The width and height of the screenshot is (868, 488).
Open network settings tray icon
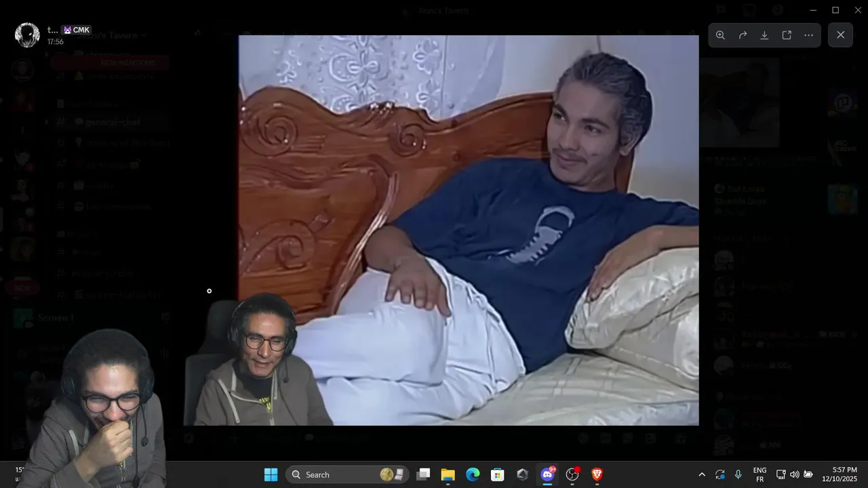click(781, 474)
